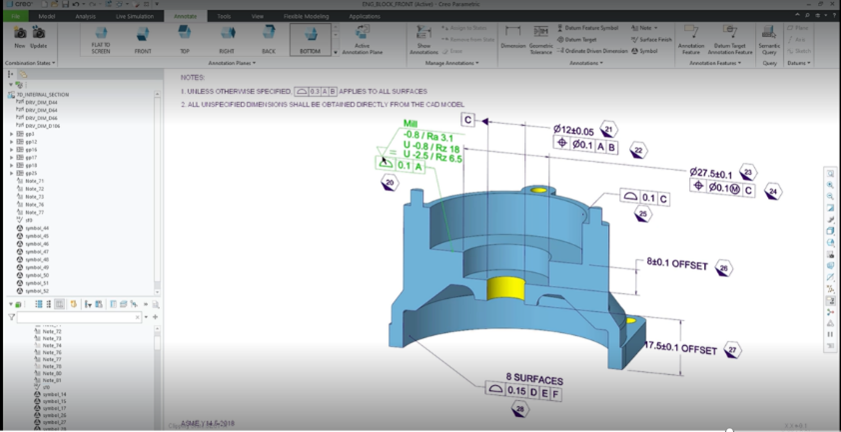Toggle the BOTTOM annotation plane selection
This screenshot has width=841, height=432.
(310, 39)
